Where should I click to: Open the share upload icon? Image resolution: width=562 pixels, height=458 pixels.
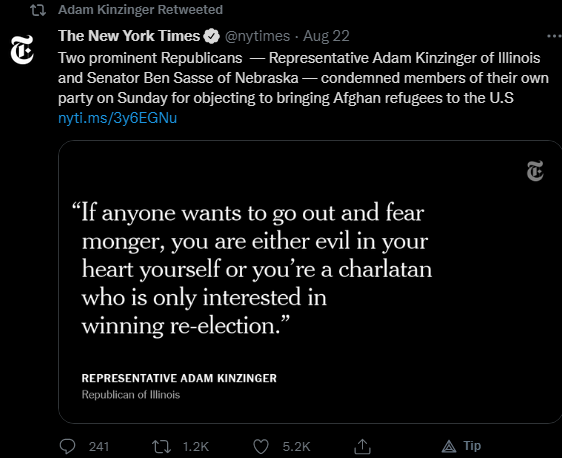coord(362,446)
